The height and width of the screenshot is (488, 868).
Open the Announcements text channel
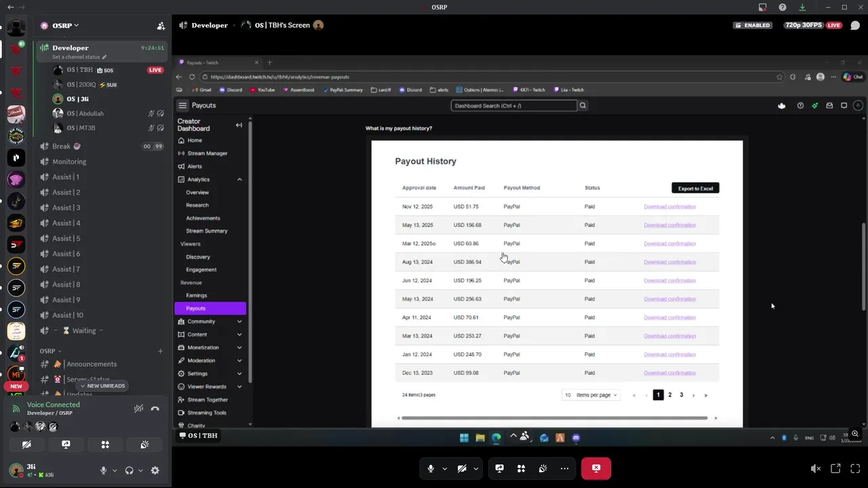point(102,364)
